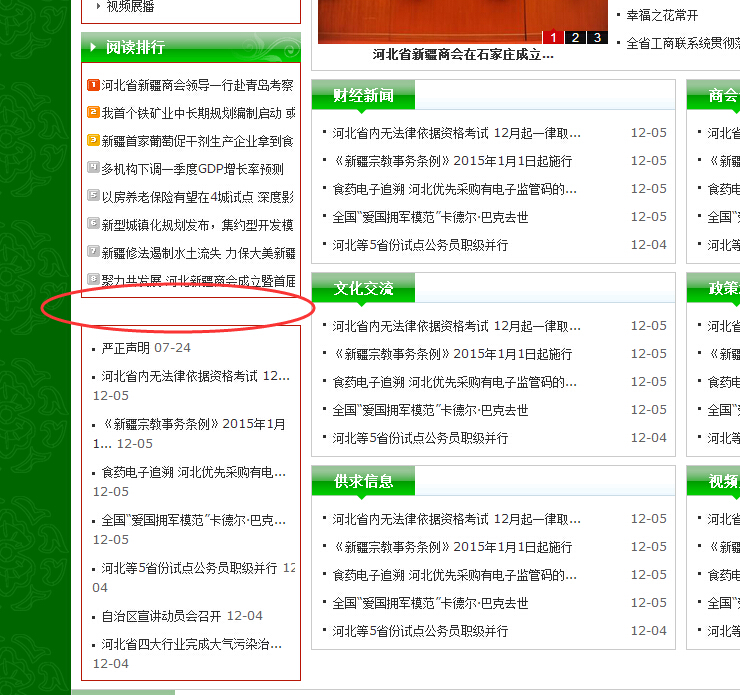Click the gray rank 8 badge icon
This screenshot has height=695, width=740.
tap(93, 280)
